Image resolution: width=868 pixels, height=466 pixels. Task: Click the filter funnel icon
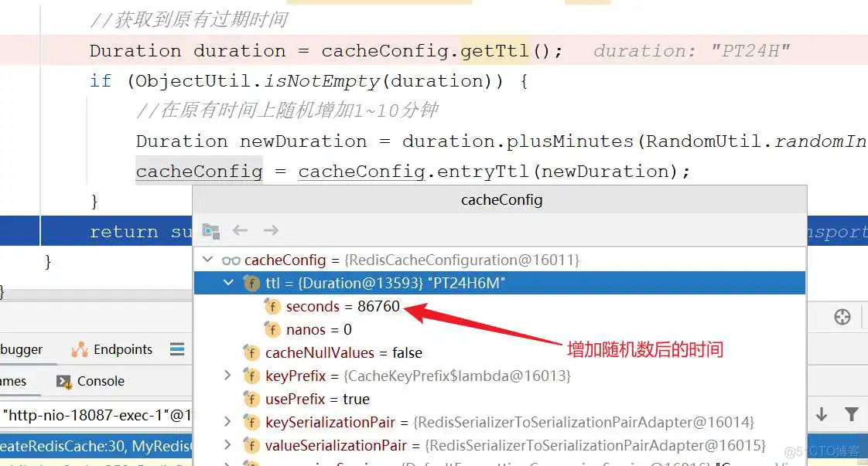(x=851, y=415)
